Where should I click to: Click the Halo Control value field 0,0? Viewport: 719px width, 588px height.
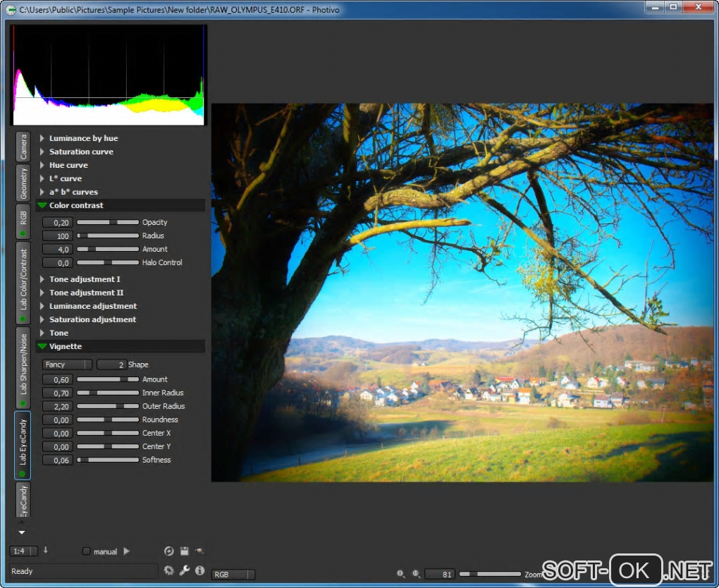(x=57, y=263)
